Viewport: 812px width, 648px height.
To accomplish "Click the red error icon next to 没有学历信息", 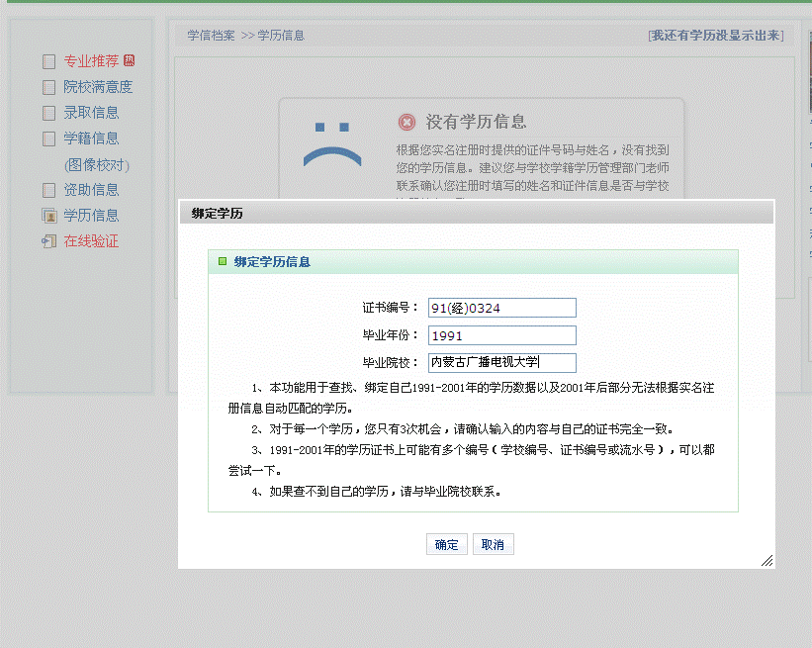I will pyautogui.click(x=406, y=122).
